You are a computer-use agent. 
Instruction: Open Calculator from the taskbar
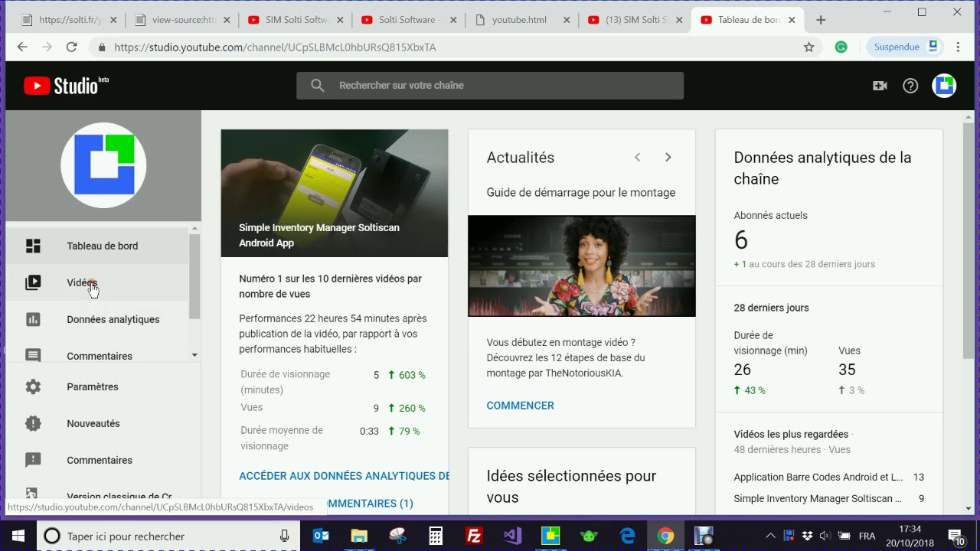pos(436,536)
